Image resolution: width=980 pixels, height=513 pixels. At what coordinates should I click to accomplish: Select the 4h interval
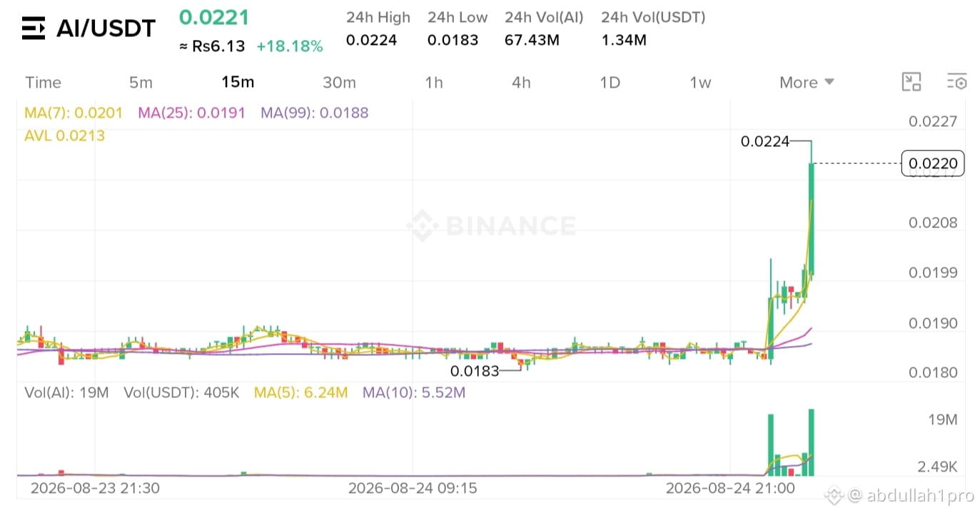[x=521, y=82]
